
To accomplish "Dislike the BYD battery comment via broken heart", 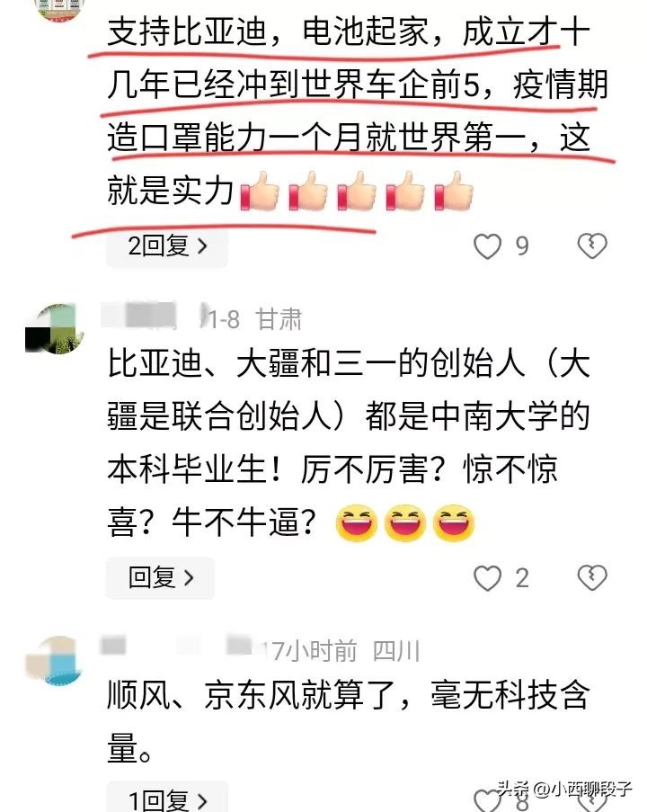I will [592, 246].
